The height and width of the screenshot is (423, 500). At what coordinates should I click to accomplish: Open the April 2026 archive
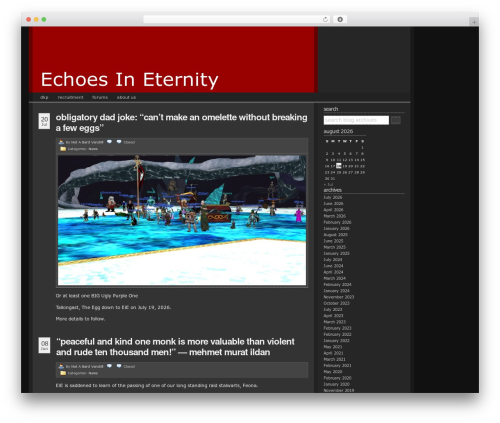tap(333, 210)
